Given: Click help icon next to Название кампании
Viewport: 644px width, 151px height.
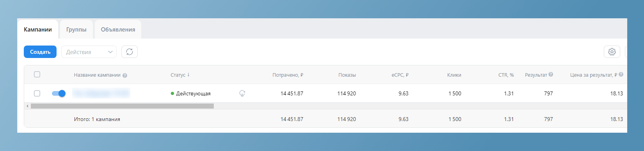Looking at the screenshot, I should pos(125,75).
